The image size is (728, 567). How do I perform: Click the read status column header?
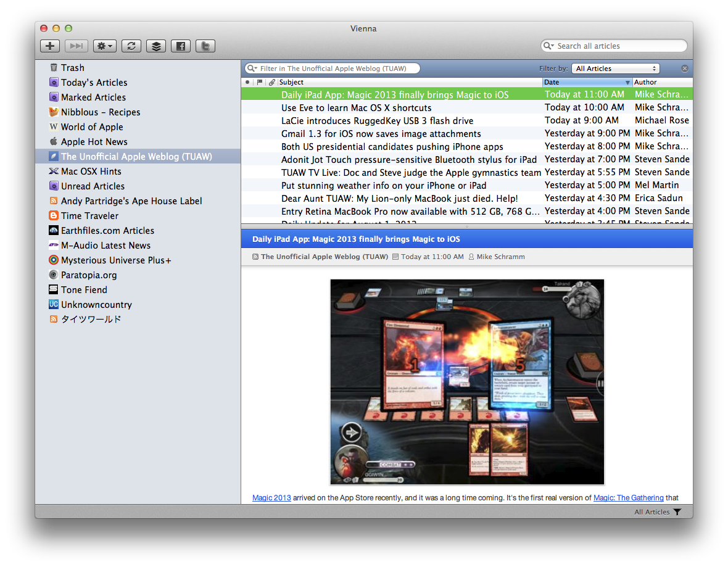pyautogui.click(x=247, y=82)
